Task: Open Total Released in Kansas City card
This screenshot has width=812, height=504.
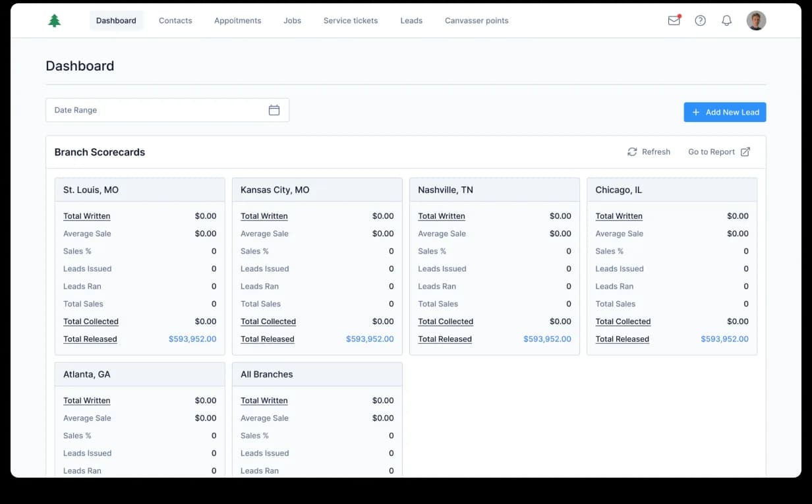Action: click(x=268, y=339)
